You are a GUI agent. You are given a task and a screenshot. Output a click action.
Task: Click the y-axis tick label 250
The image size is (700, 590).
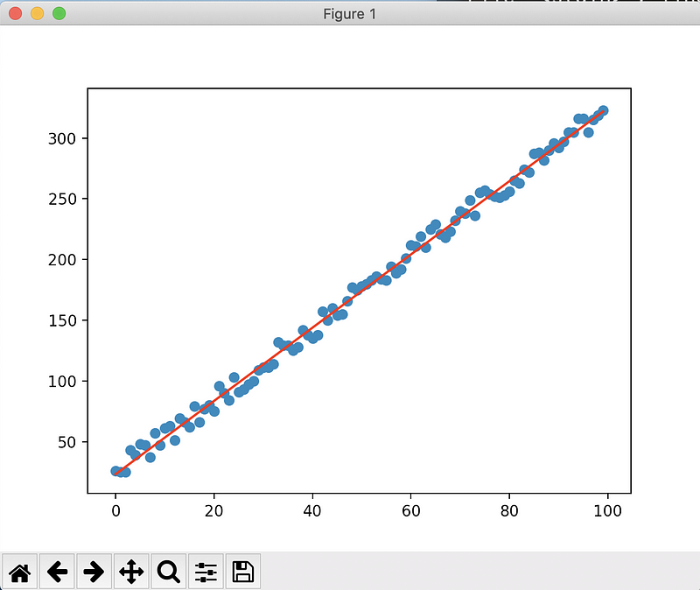click(65, 199)
